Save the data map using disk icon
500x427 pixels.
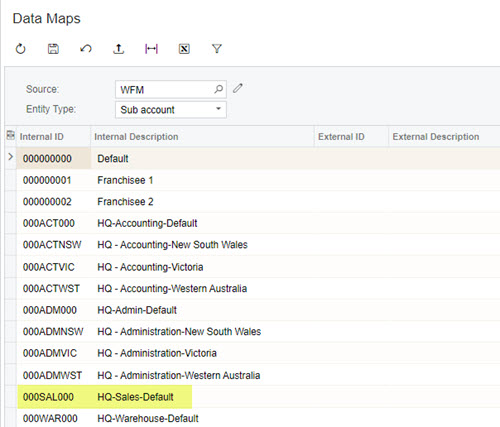tap(53, 49)
